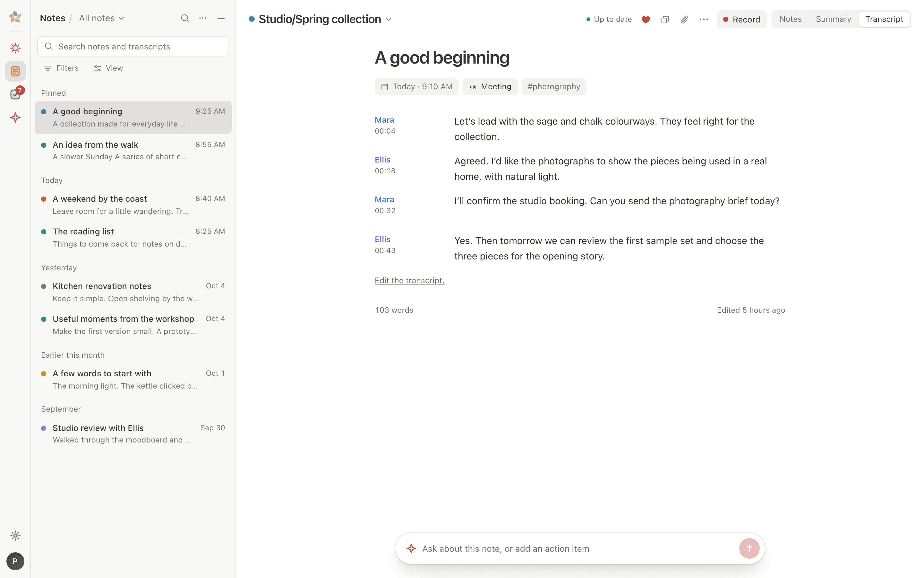Image resolution: width=924 pixels, height=578 pixels.
Task: Click the sparkle icon in ask box
Action: pos(411,548)
